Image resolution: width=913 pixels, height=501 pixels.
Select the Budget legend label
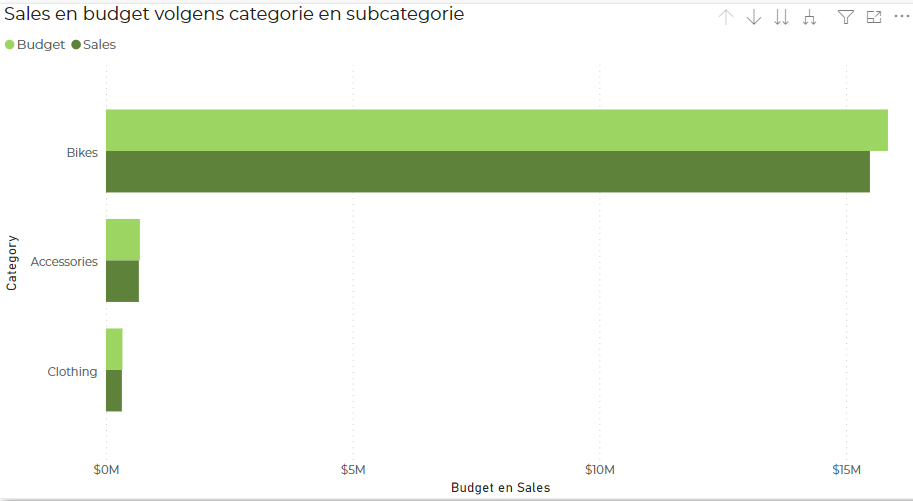[x=41, y=45]
